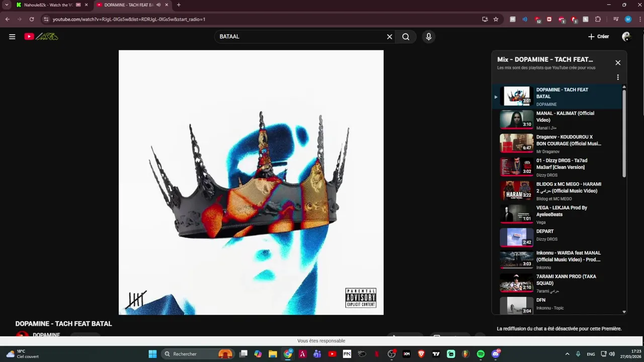Open File Explorer from taskbar
644x362 pixels.
tap(273, 354)
